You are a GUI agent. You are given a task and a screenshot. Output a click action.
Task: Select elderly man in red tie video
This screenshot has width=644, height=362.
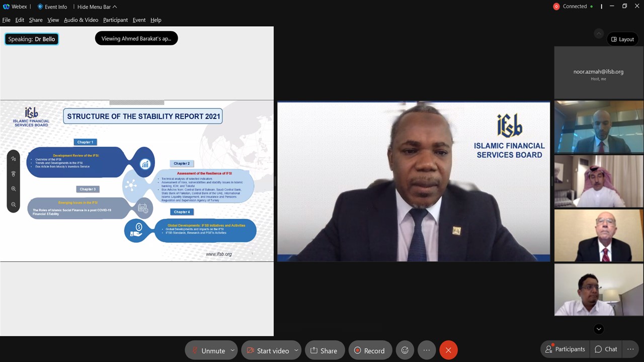click(x=599, y=235)
